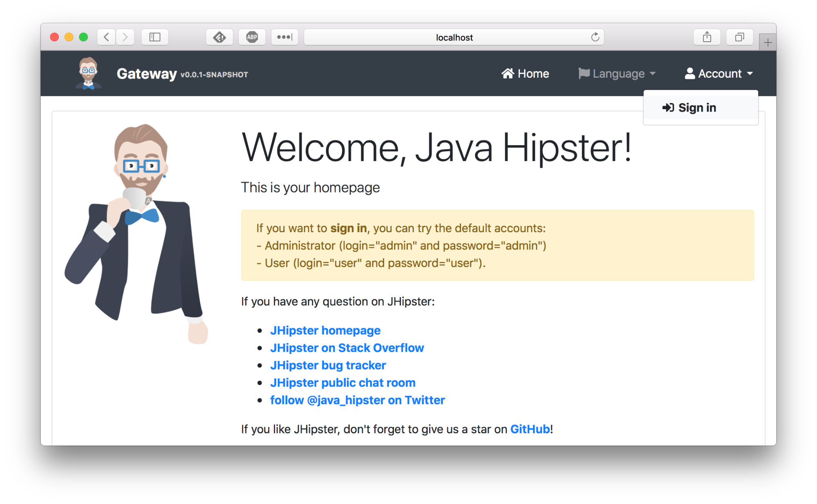Screen dimensions: 817x504
Task: Click the localhost address bar
Action: point(454,37)
